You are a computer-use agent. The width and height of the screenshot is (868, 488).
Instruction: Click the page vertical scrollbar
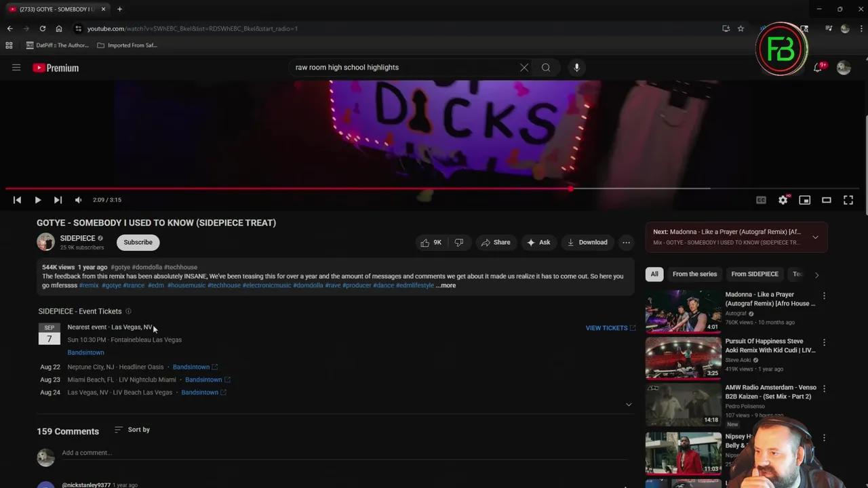coord(865,166)
